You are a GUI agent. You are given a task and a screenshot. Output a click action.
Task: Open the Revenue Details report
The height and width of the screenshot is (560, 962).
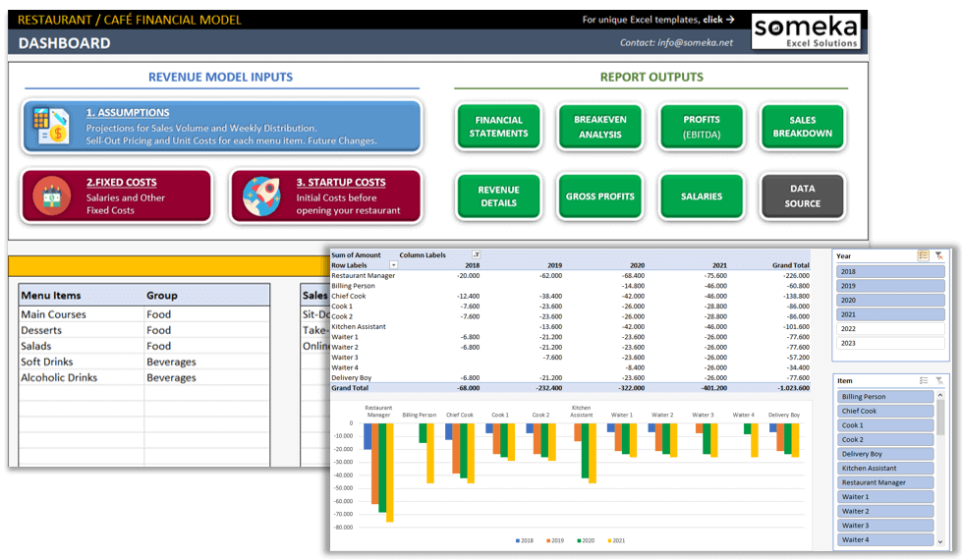click(x=498, y=196)
